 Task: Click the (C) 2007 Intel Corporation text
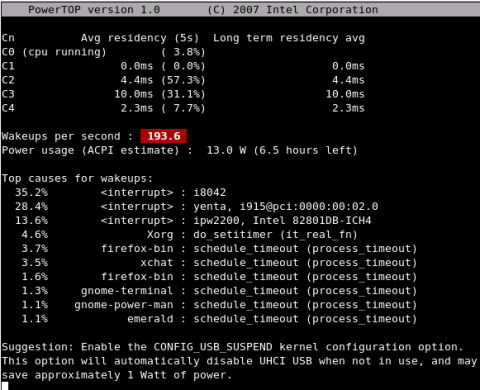(293, 10)
